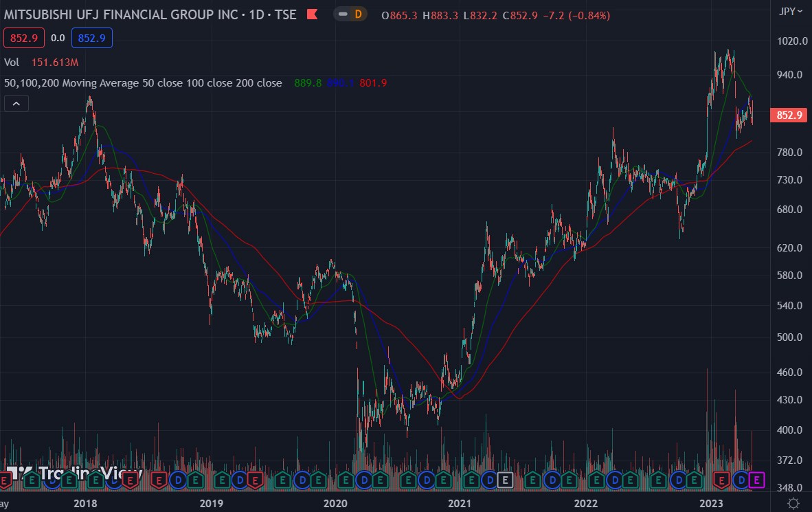812x512 pixels.
Task: Open chart settings via the gear icon
Action: coord(793,503)
